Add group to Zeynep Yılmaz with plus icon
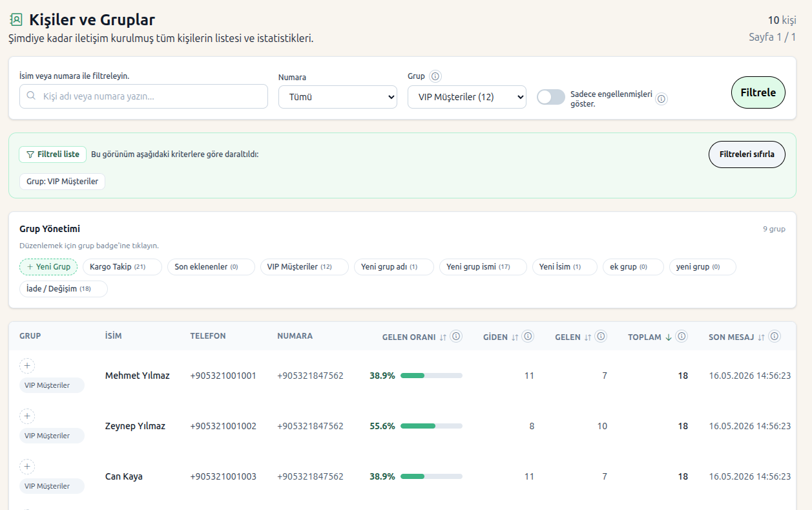The width and height of the screenshot is (812, 510). (x=27, y=416)
